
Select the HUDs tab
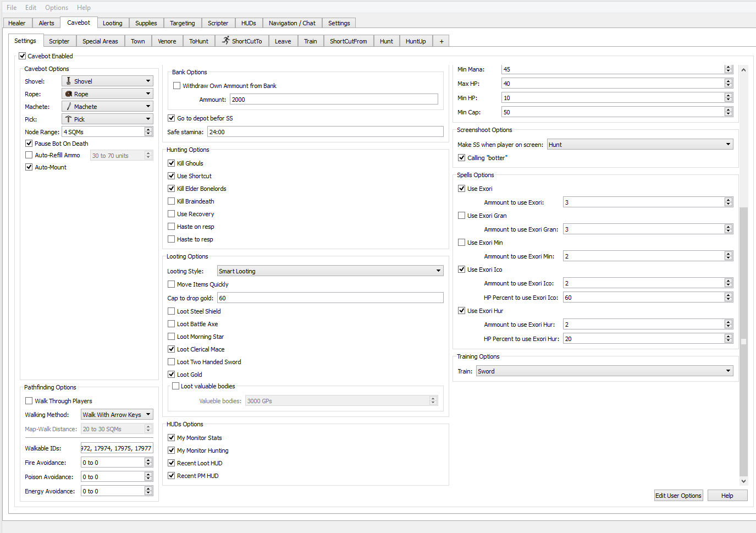[x=249, y=23]
